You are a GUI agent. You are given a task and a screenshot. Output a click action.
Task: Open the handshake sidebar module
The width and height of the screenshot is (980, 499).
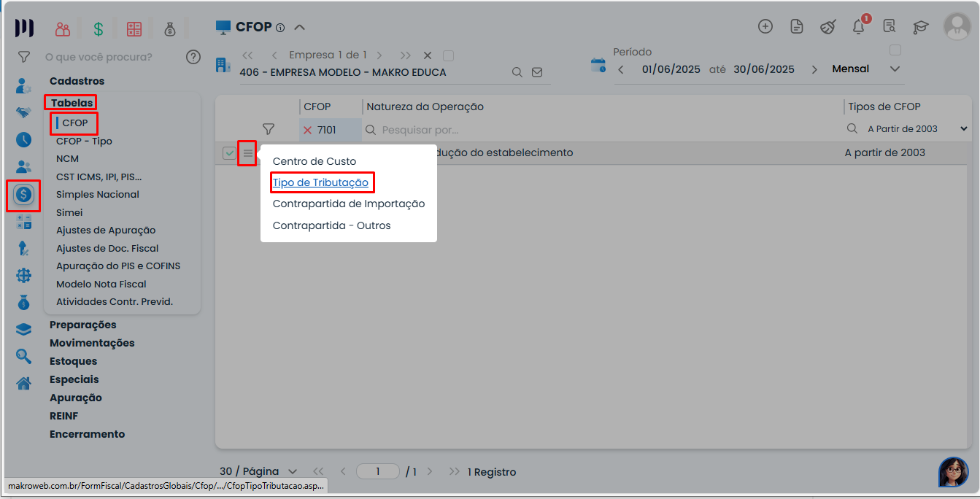point(23,113)
